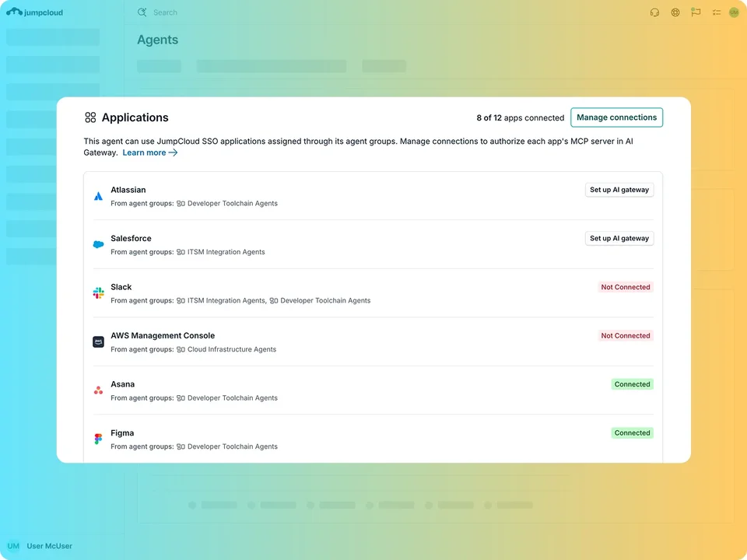The image size is (747, 560).
Task: Click the Figma Connected badge
Action: (632, 432)
